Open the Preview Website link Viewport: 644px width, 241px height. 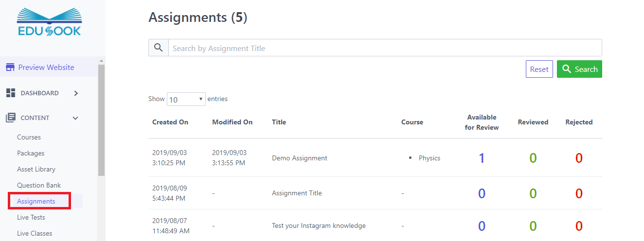pos(46,68)
